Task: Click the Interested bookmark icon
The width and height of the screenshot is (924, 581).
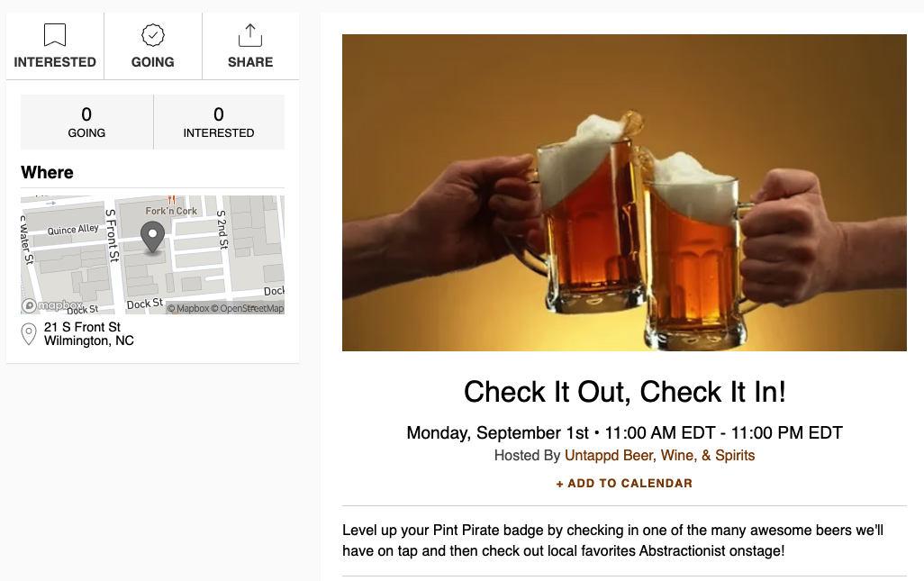Action: coord(55,35)
